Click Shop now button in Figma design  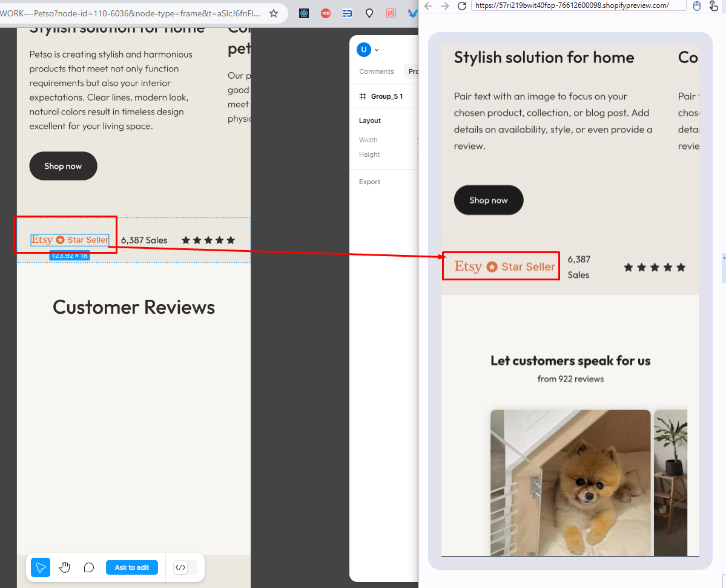pyautogui.click(x=64, y=166)
